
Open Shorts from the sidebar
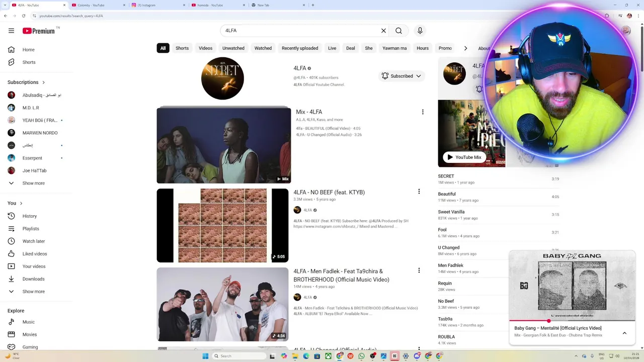29,62
